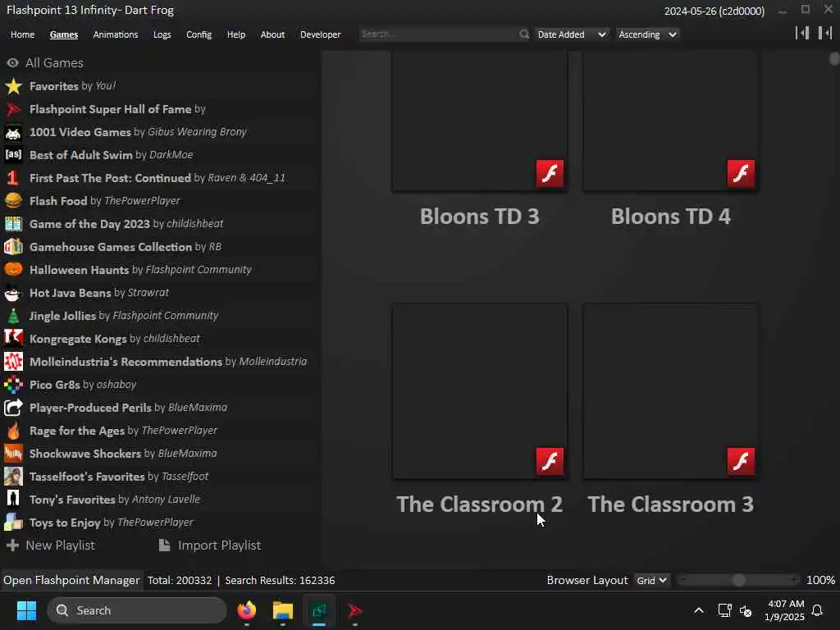Open the Developer tab
The height and width of the screenshot is (630, 840).
pyautogui.click(x=321, y=34)
